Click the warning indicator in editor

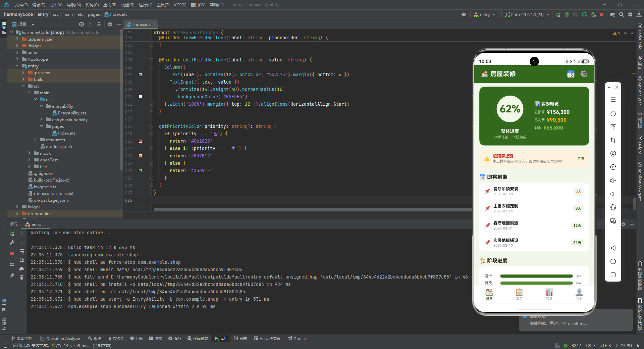tap(616, 33)
